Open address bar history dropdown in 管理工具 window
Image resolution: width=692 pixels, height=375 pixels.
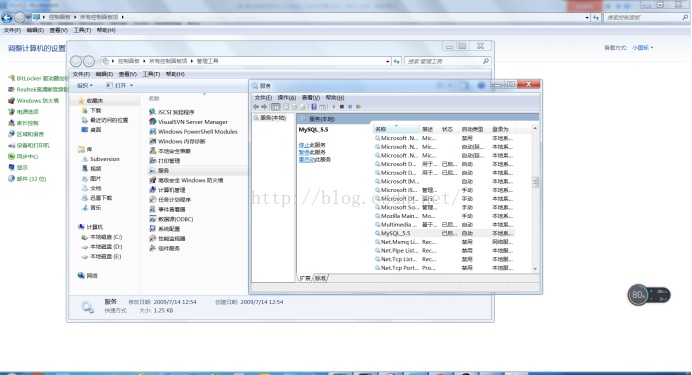coord(387,61)
